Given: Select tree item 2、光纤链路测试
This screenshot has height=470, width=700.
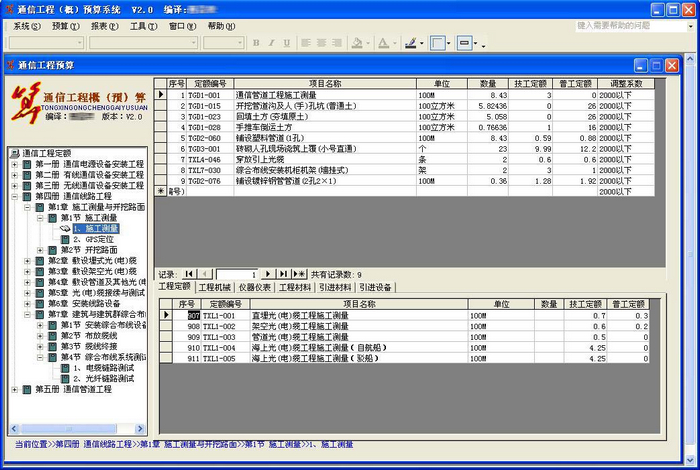Looking at the screenshot, I should [x=104, y=378].
